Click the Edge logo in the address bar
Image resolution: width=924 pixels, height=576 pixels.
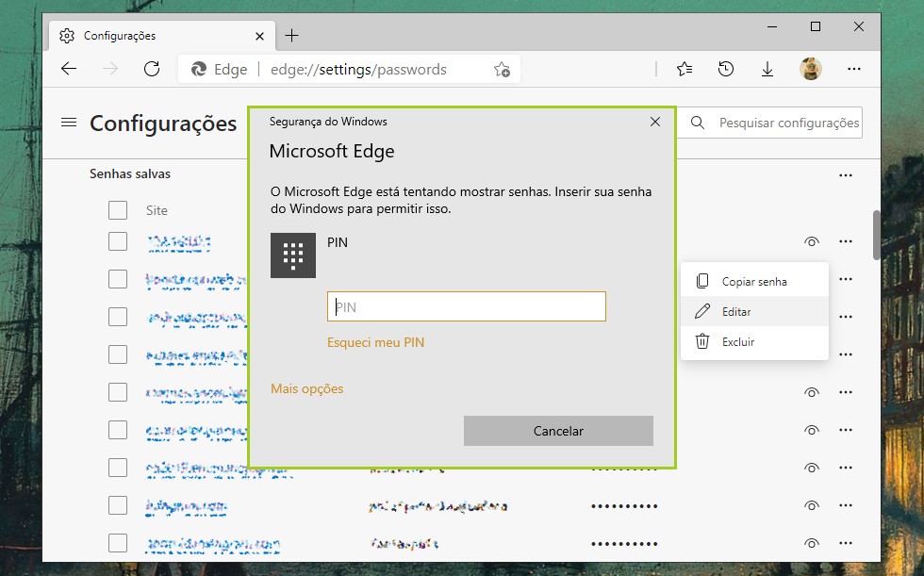(199, 70)
